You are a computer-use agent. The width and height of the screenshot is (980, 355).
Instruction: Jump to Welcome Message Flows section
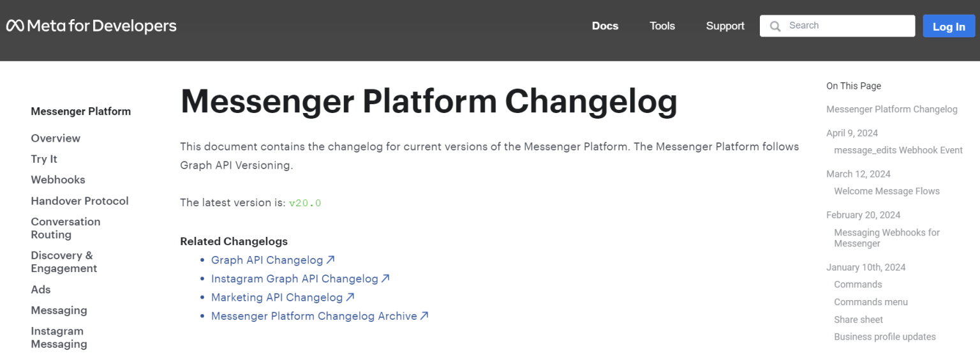pos(886,191)
